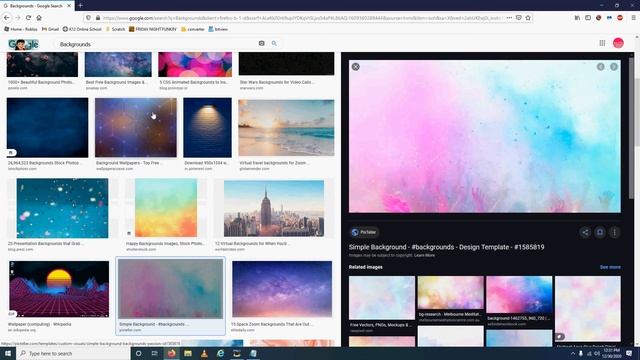
Task: Open the pink-blue watercolor related image
Action: 519,295
